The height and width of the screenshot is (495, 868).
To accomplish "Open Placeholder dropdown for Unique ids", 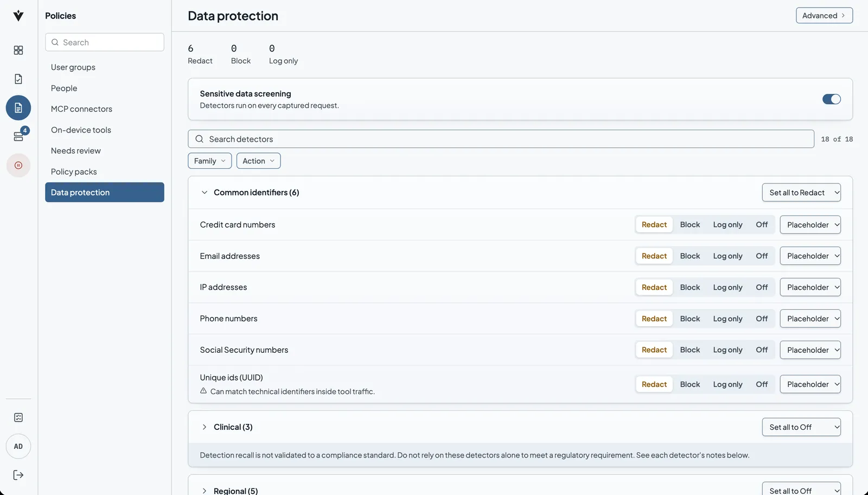I will pos(810,384).
